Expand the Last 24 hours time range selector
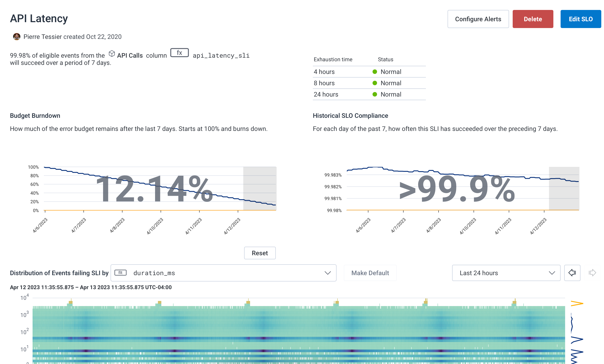The image size is (604, 364). (506, 273)
